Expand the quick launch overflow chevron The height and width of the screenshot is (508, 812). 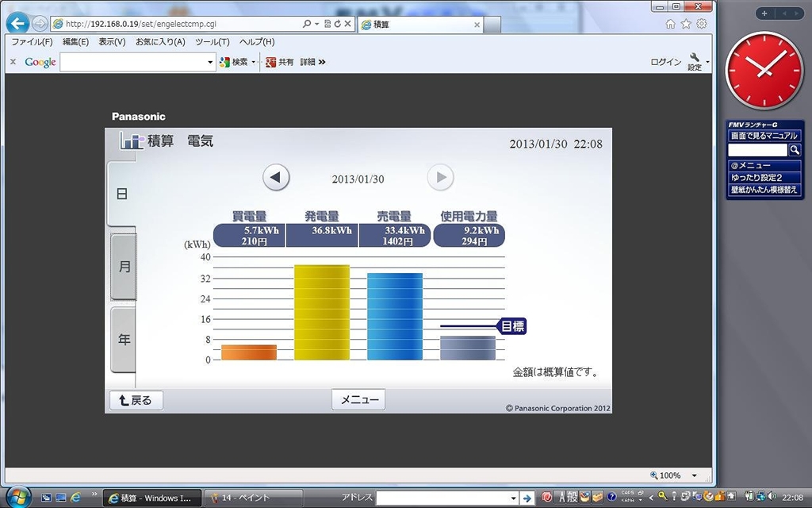(94, 495)
